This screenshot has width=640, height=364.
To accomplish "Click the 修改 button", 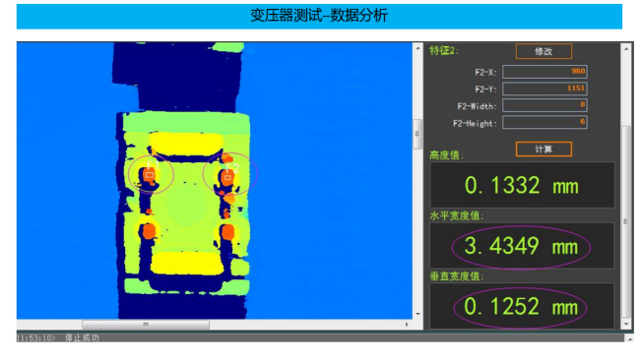I will point(544,51).
